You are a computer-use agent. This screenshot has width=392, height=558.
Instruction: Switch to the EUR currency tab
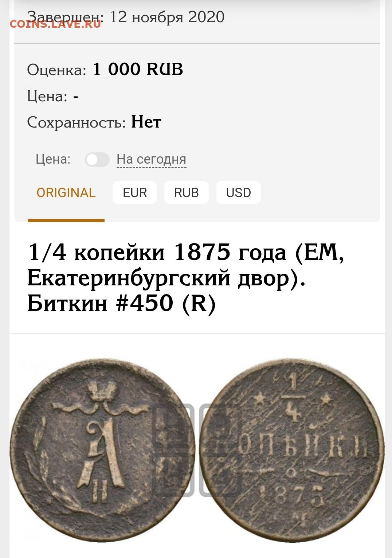tap(135, 192)
